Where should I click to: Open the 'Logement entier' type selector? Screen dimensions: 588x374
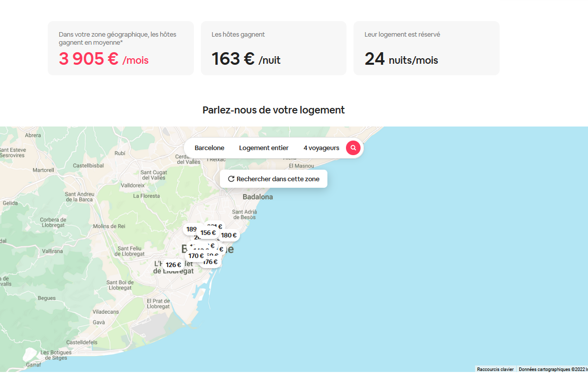(x=264, y=148)
